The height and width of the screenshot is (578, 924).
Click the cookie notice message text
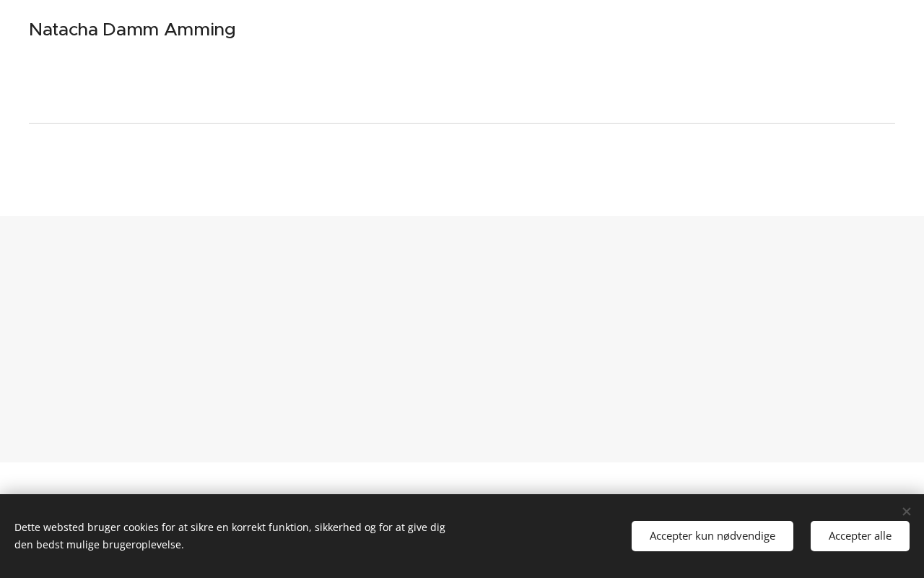(x=230, y=536)
